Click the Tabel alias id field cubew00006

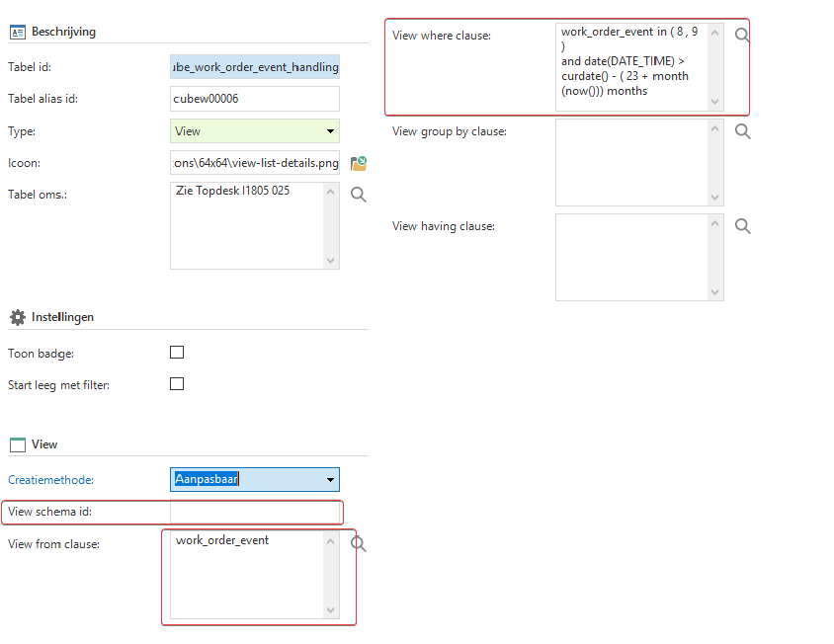click(255, 99)
